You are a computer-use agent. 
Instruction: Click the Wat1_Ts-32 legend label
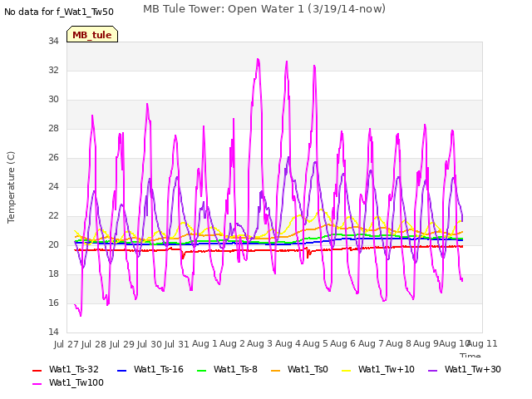click(74, 369)
